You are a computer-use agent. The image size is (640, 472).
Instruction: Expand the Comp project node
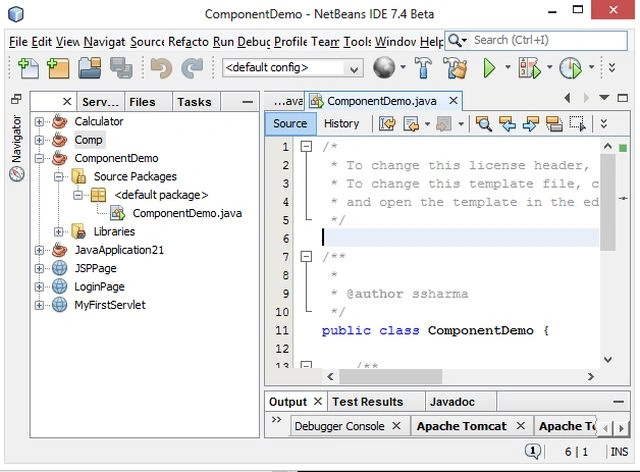(39, 140)
